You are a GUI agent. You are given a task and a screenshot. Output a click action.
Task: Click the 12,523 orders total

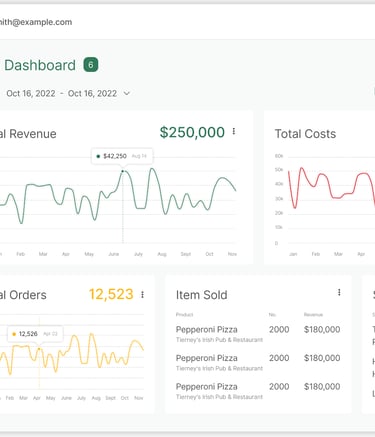[111, 294]
